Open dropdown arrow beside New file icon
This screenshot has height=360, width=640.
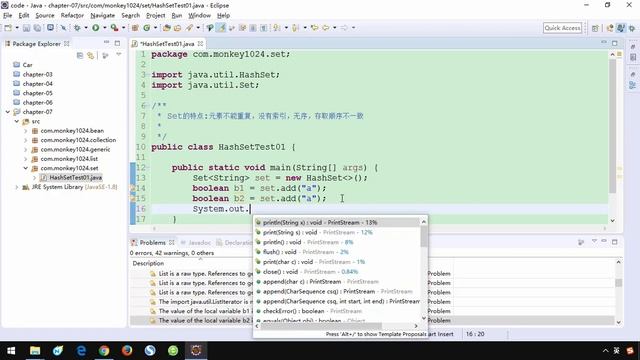click(x=17, y=28)
